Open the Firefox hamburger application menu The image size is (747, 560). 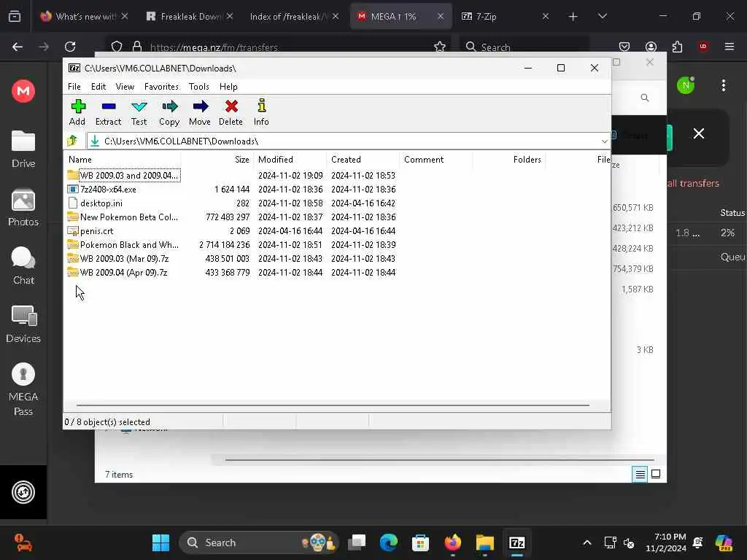click(729, 47)
